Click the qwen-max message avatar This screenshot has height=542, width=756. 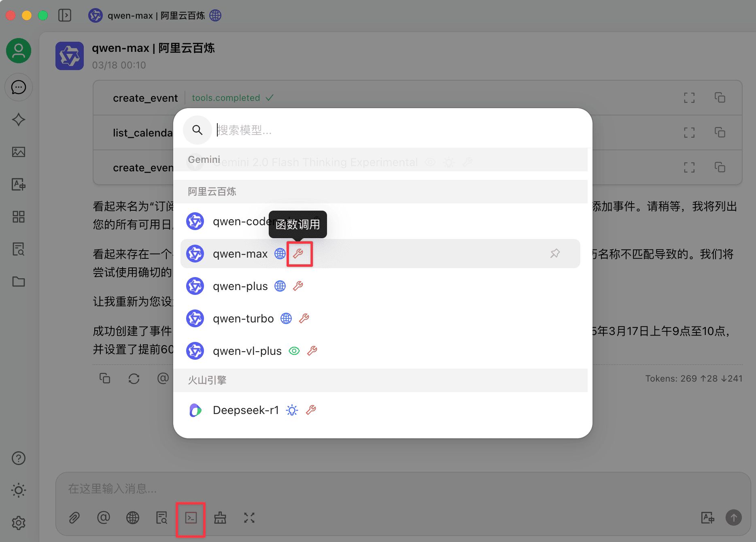(70, 56)
